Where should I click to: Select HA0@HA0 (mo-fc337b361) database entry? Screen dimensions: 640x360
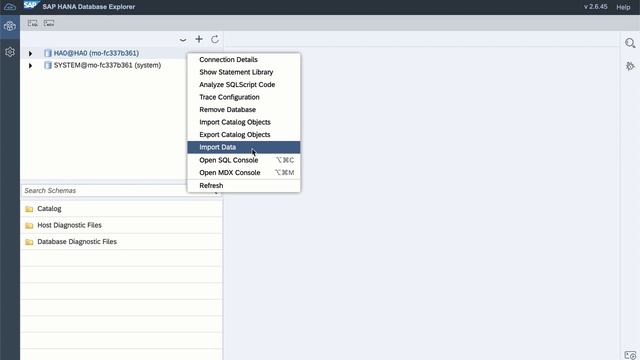click(96, 53)
